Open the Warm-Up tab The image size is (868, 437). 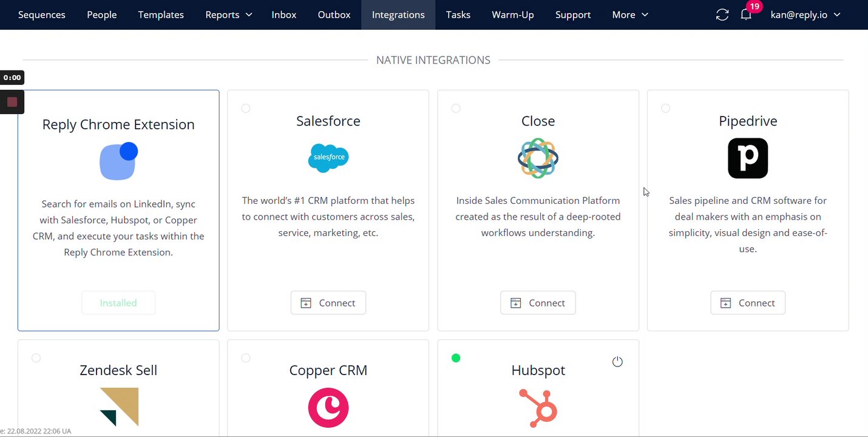(x=513, y=15)
